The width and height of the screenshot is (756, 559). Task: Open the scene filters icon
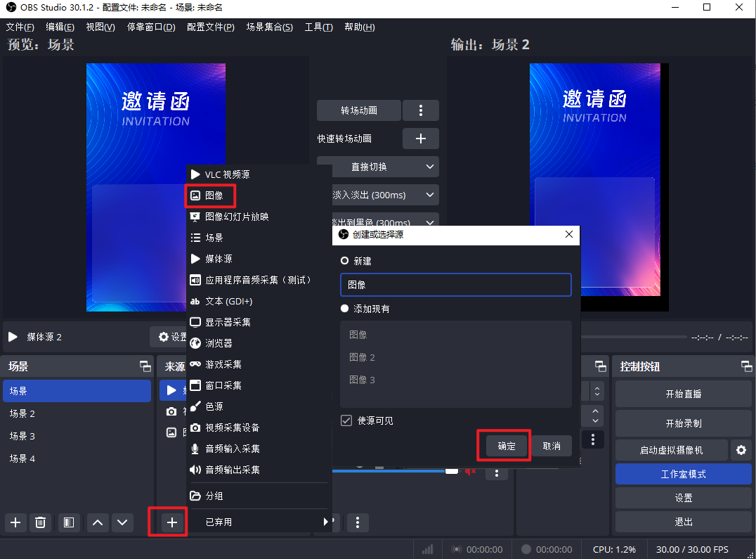coord(68,522)
